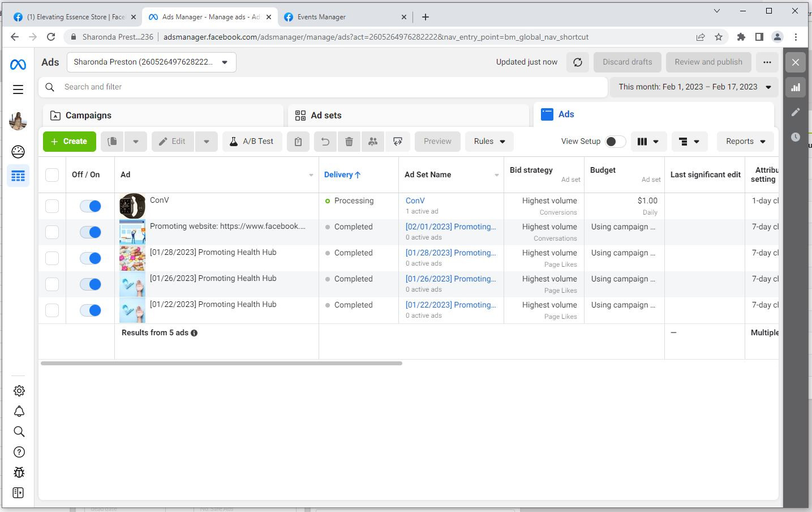Screen dimensions: 812x512
Task: Click the audience people icon
Action: (x=373, y=142)
